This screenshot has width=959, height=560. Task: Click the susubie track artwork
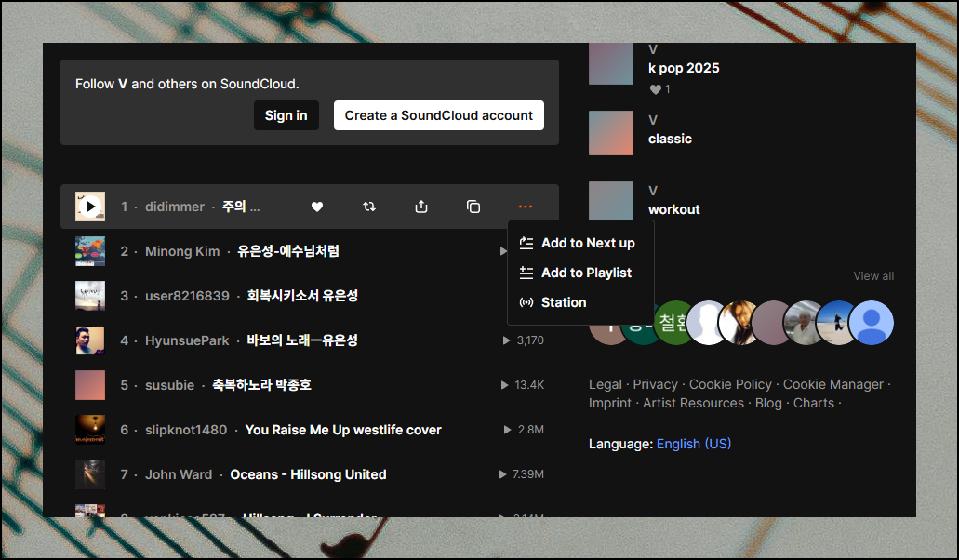coord(90,385)
